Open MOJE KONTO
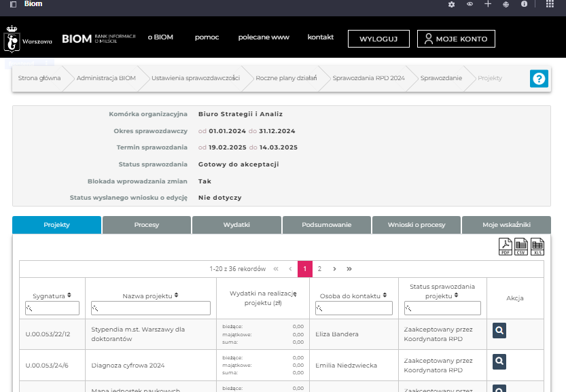 (456, 39)
